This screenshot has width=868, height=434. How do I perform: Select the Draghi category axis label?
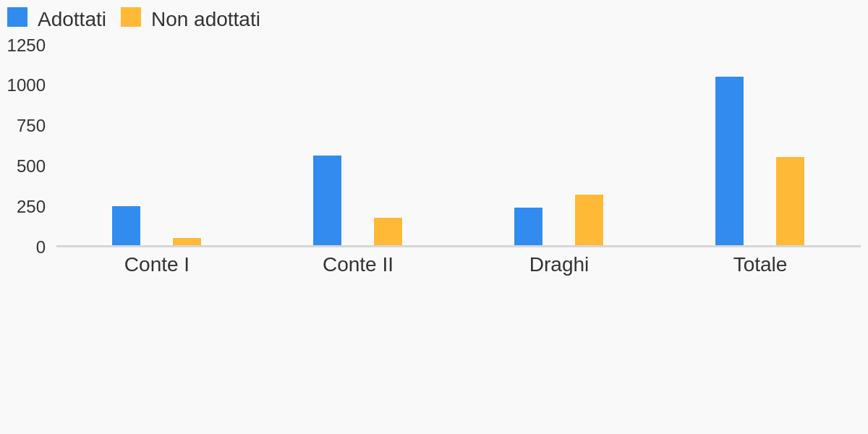559,265
